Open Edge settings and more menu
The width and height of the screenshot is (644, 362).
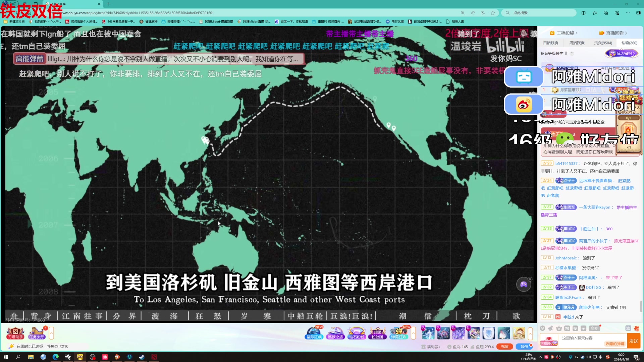[x=628, y=13]
